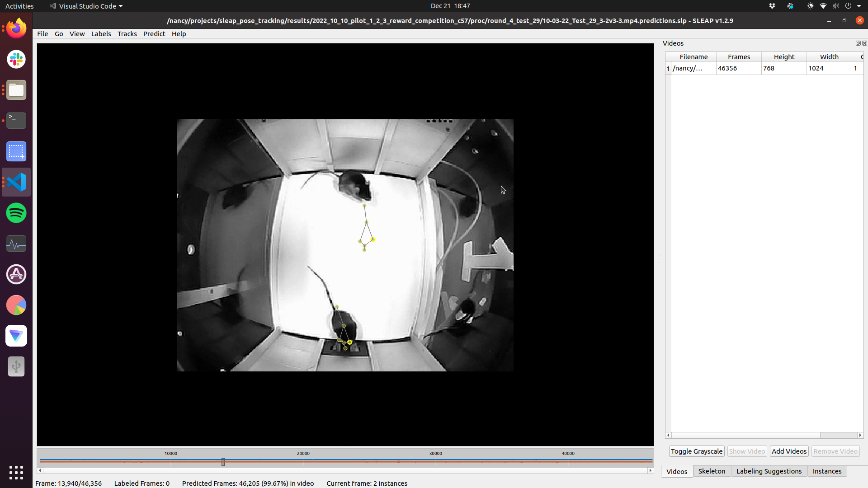Open the Files manager from the dock

coord(16,89)
